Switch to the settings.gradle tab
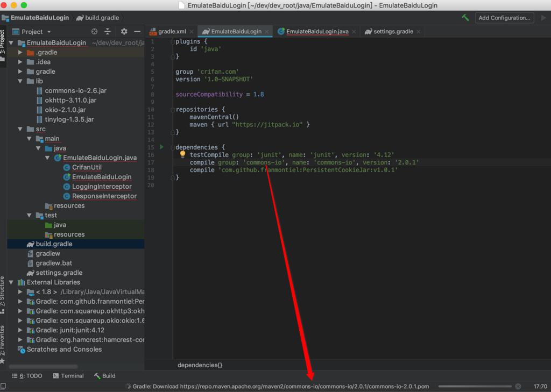Screen dimensions: 551x392 [x=389, y=32]
